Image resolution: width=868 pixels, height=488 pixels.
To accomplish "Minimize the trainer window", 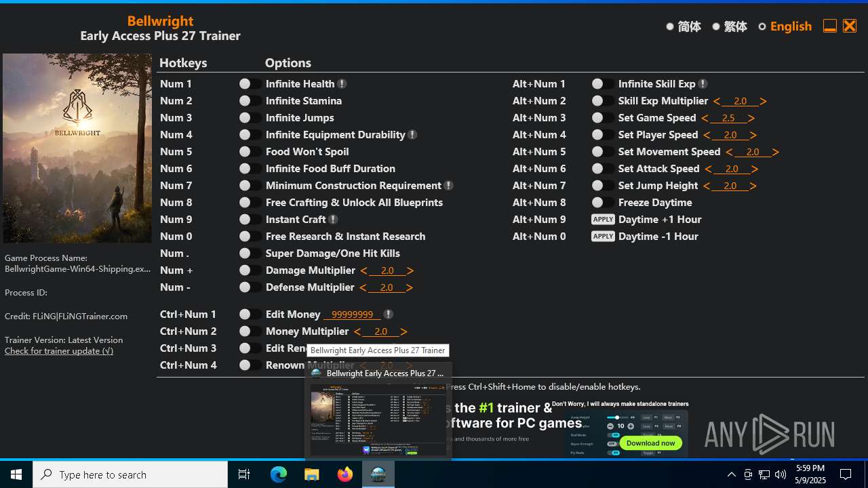I will point(829,26).
